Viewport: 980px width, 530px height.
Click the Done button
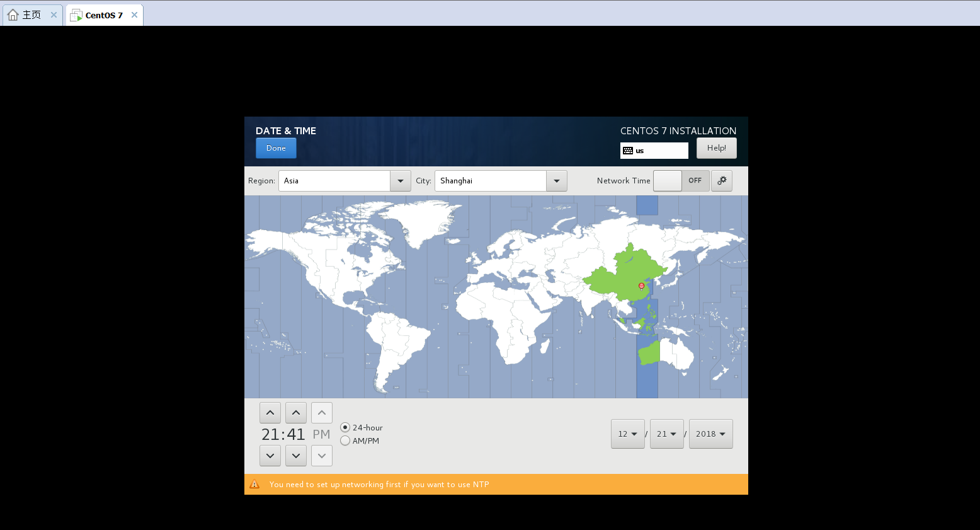coord(276,148)
